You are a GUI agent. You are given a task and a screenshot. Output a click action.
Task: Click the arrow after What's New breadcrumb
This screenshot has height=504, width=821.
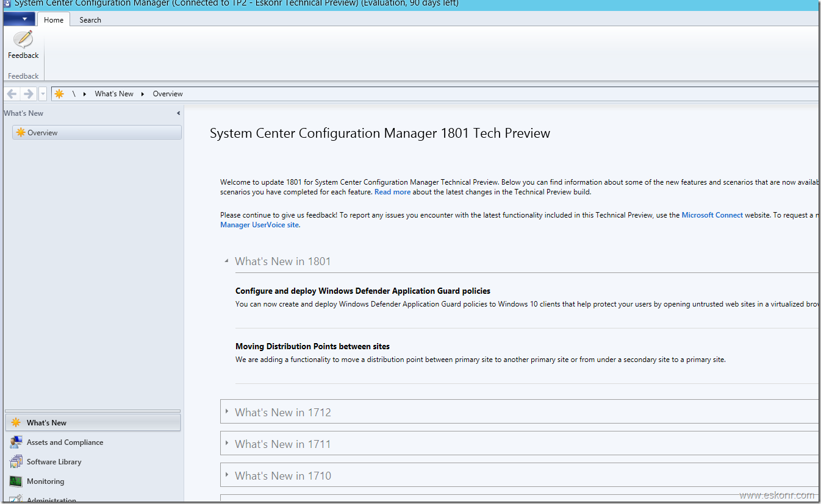click(x=143, y=94)
